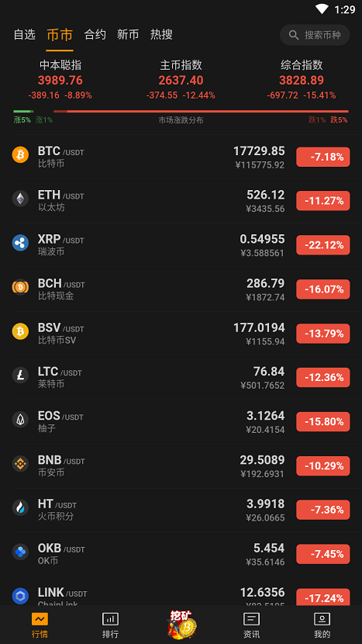The height and width of the screenshot is (644, 362).
Task: Open 资讯 news icon in bottom navigation
Action: click(x=251, y=619)
